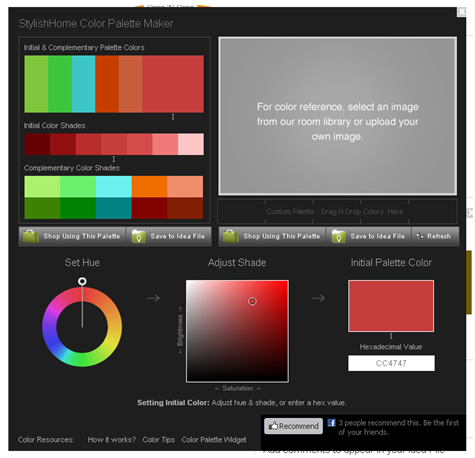The width and height of the screenshot is (475, 458).
Task: Pick the dark olive green complementary shade
Action: 42,208
